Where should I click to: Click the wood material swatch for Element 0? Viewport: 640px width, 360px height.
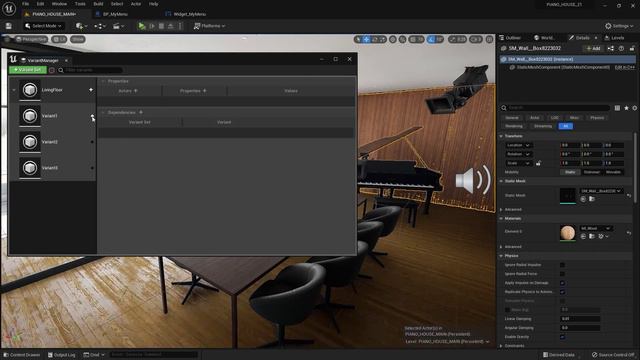tap(567, 232)
